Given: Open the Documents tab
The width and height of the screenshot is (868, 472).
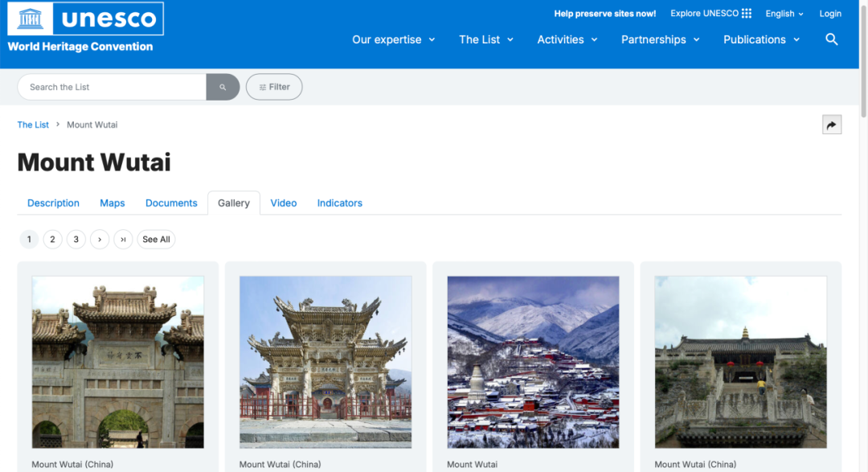Looking at the screenshot, I should pyautogui.click(x=171, y=203).
